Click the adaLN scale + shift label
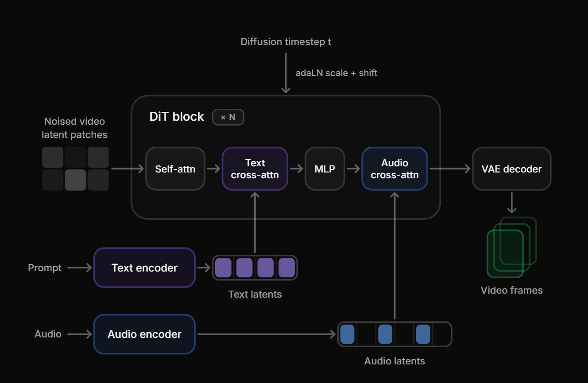The height and width of the screenshot is (383, 588). click(337, 73)
